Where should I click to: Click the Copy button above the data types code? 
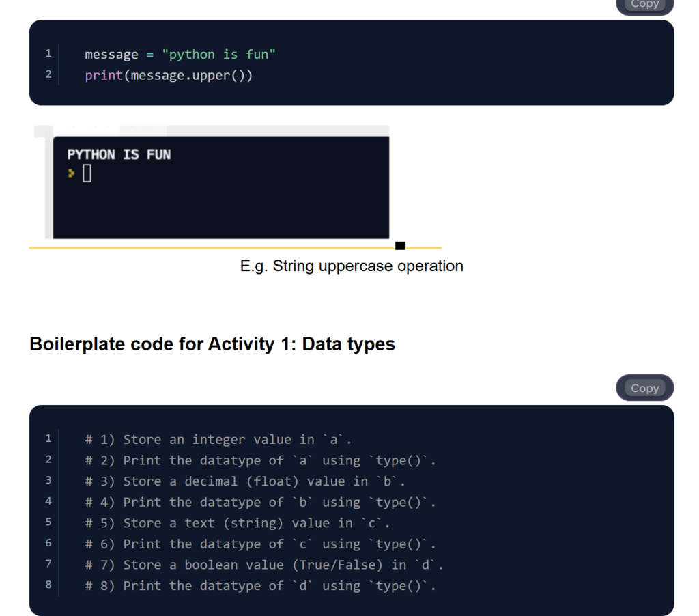click(644, 388)
